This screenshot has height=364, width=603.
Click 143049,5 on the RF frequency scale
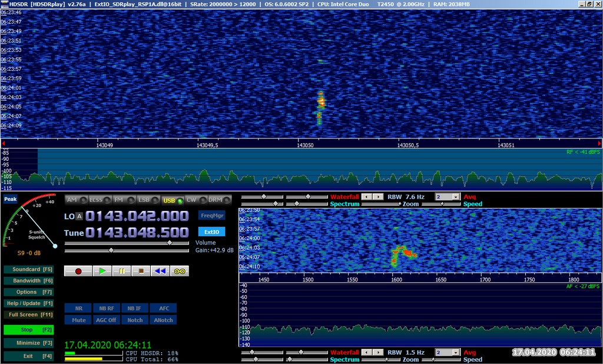click(x=207, y=145)
